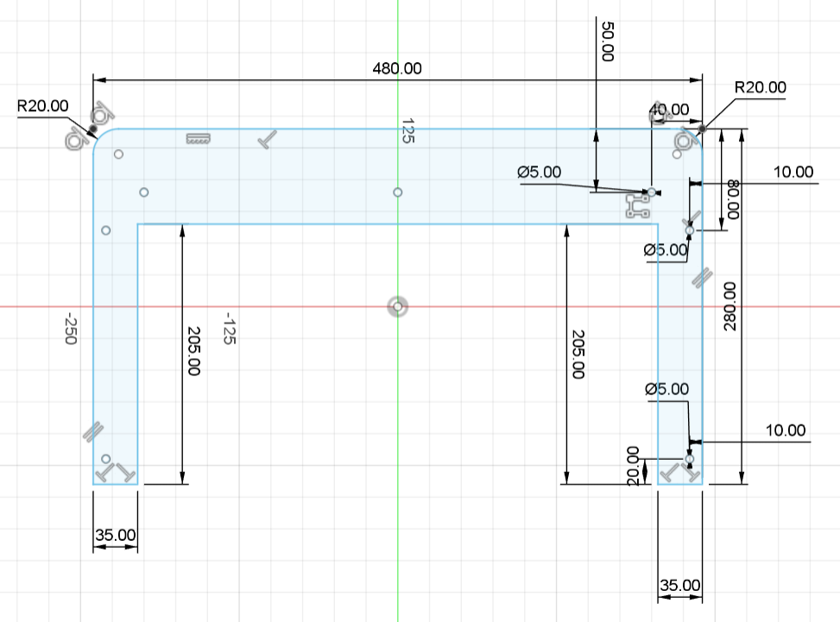
Task: Select the tangent constraint icon beside left R20.00 label
Action: (x=103, y=113)
